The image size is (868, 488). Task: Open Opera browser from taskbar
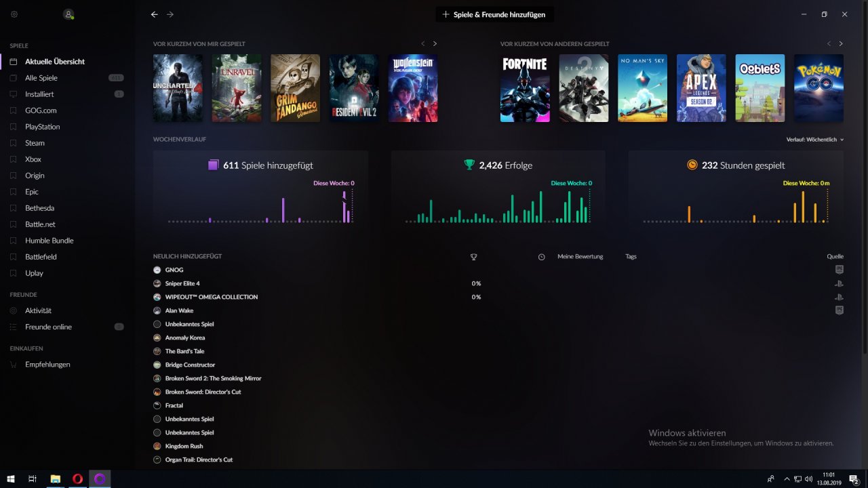(77, 479)
